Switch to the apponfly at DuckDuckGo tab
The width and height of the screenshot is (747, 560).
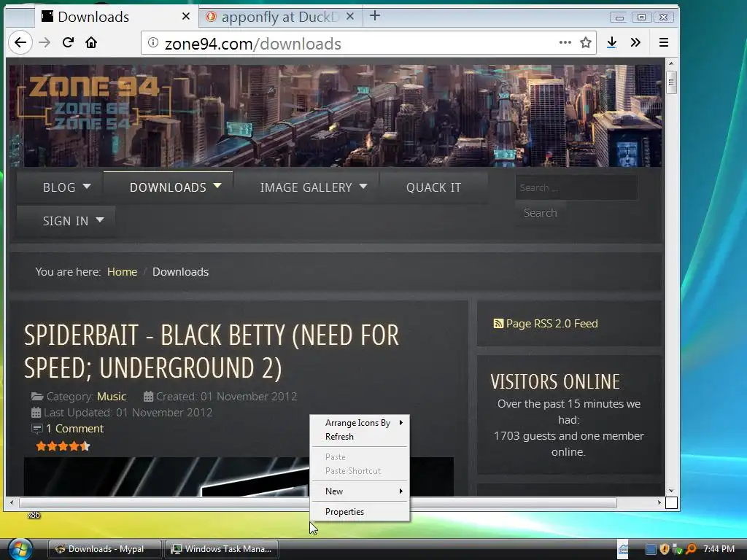click(279, 17)
